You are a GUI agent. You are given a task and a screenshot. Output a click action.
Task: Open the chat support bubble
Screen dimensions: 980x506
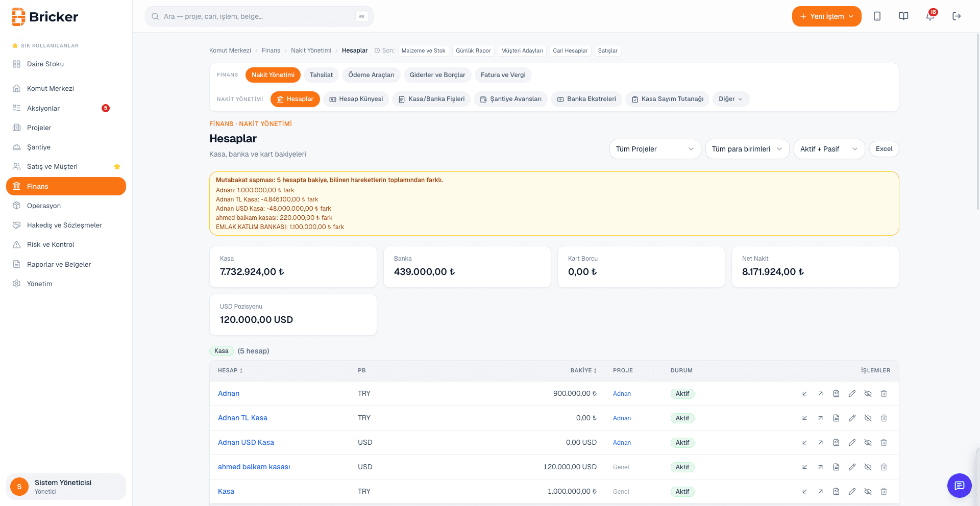point(960,485)
